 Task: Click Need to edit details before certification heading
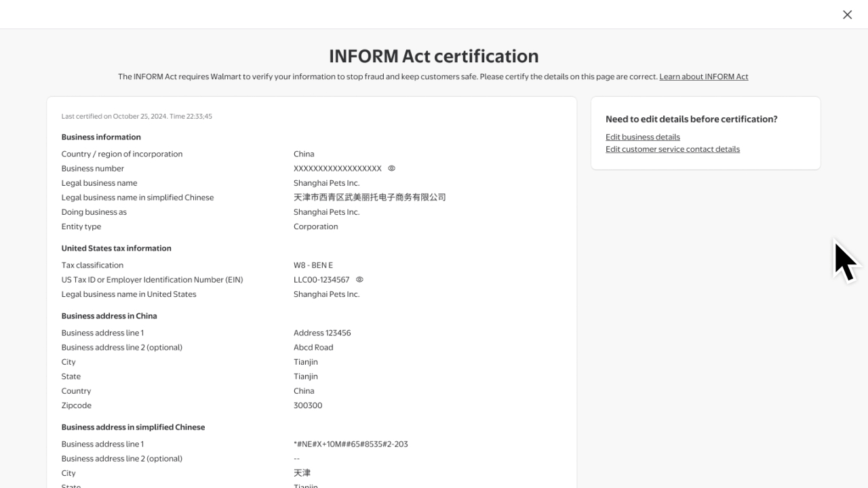point(692,119)
